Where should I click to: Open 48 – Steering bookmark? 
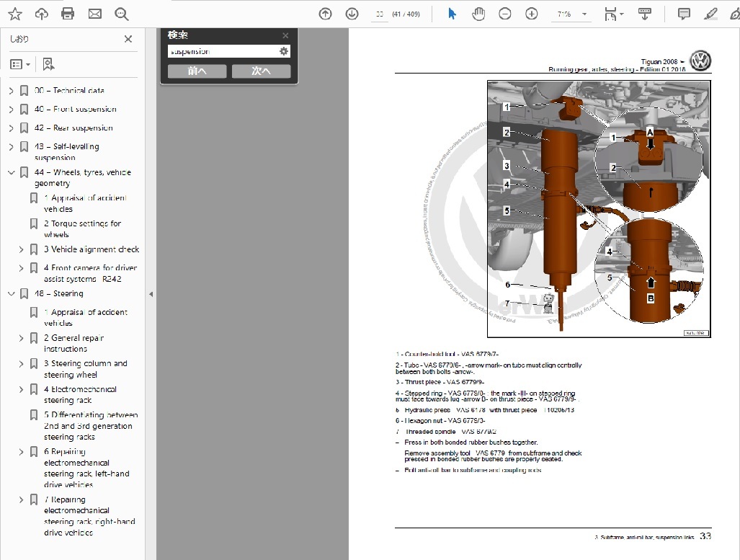(59, 293)
